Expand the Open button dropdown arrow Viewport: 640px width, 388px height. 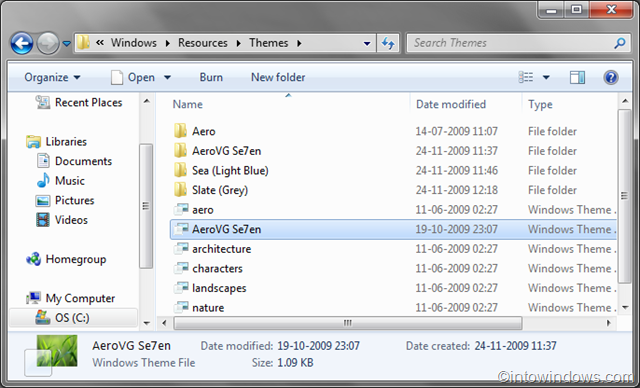tap(167, 78)
